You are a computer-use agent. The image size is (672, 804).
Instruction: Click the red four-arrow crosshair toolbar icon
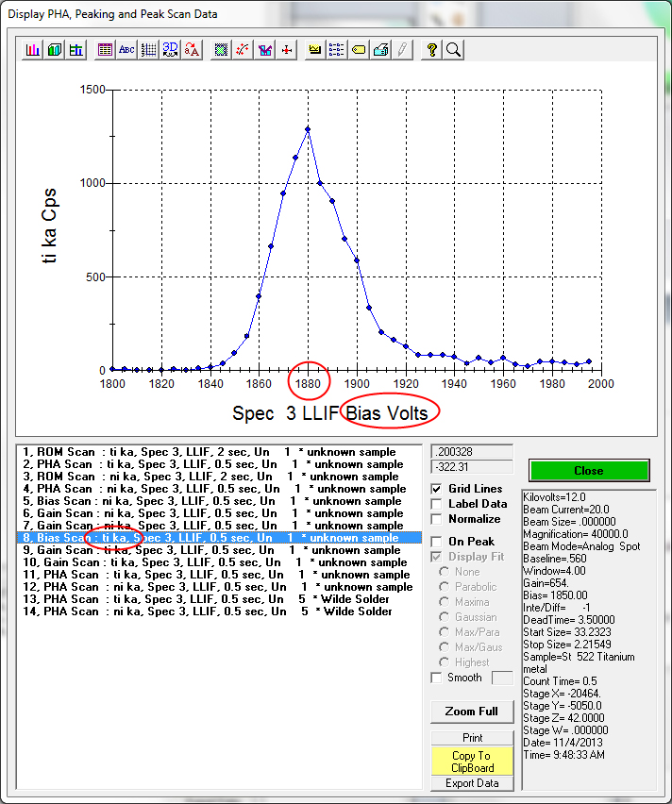point(287,50)
